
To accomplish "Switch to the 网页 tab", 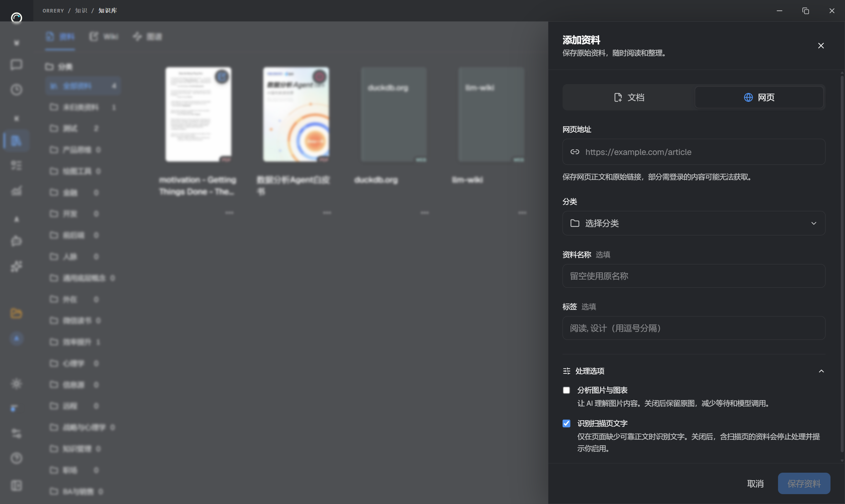I will [759, 98].
